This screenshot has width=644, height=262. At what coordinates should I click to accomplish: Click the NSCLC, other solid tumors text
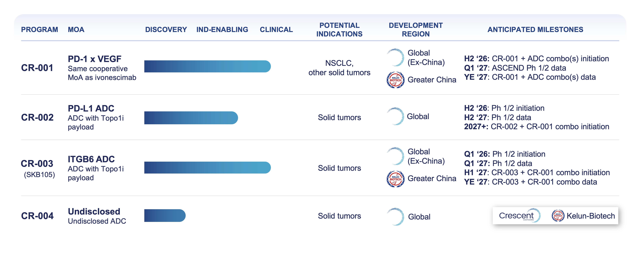(x=339, y=68)
